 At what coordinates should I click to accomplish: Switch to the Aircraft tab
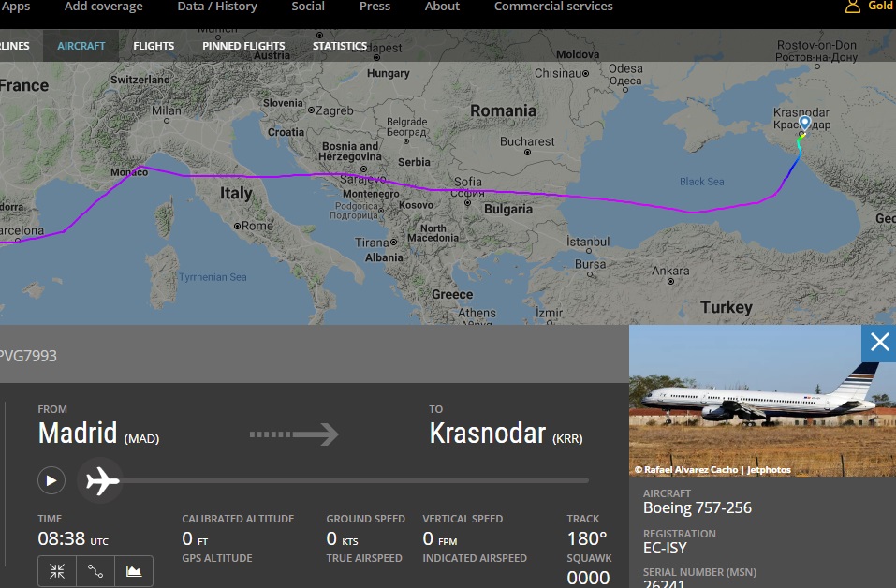(81, 46)
